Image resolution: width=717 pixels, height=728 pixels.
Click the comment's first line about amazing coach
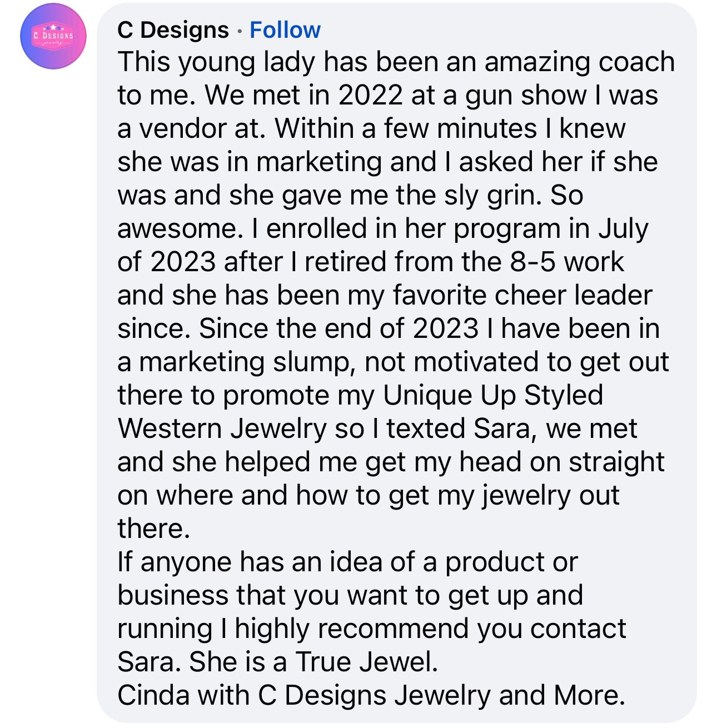tap(396, 62)
